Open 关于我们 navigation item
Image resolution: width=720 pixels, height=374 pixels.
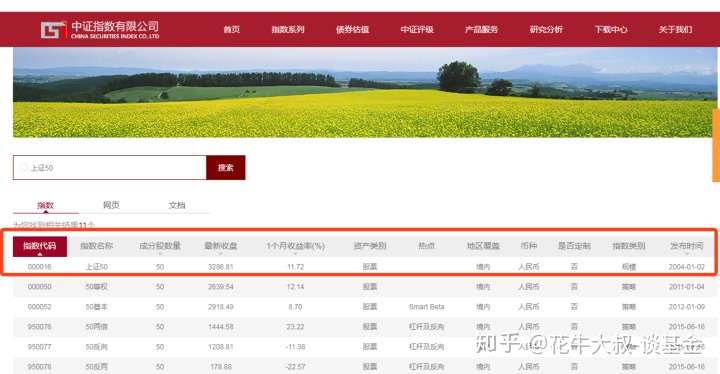pos(675,29)
